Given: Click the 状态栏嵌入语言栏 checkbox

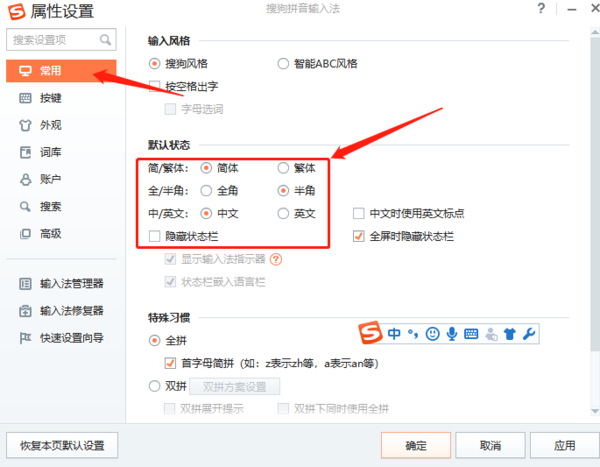Looking at the screenshot, I should [x=170, y=282].
